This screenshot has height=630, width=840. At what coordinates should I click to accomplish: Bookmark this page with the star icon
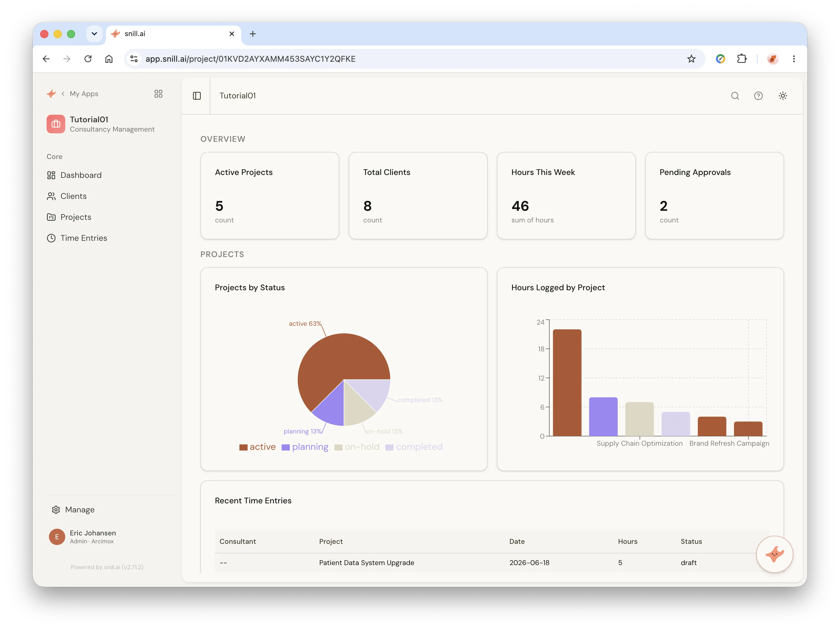point(691,59)
